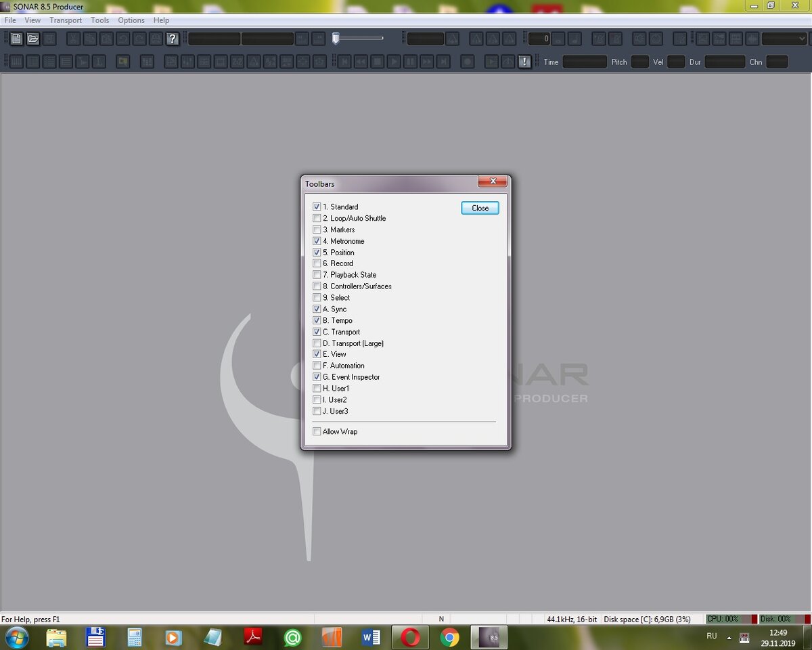Click the Chn input field
Screen dimensions: 812x650
pyautogui.click(x=777, y=62)
